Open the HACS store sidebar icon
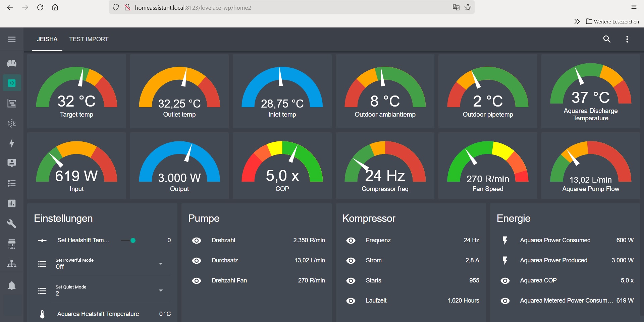This screenshot has height=322, width=644. [12, 244]
